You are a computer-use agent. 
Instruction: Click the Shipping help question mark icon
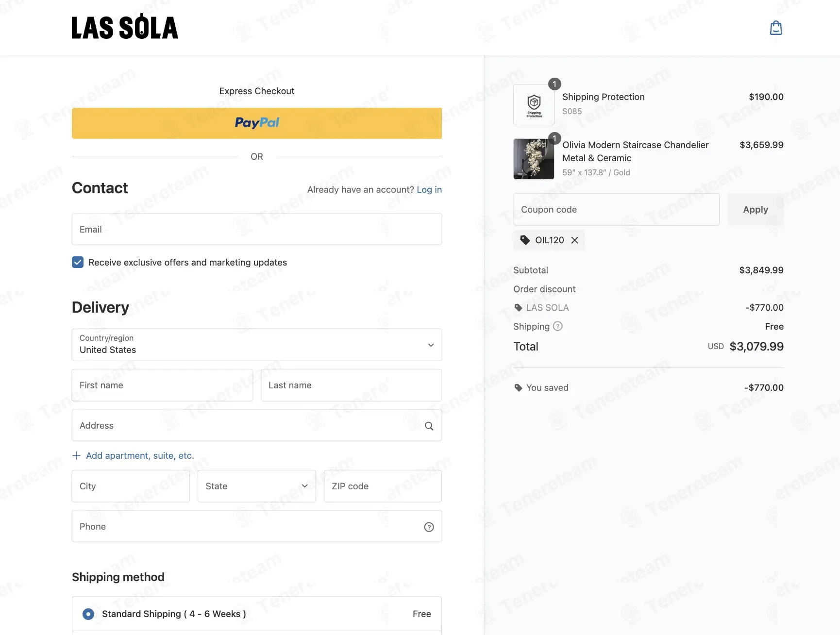558,326
